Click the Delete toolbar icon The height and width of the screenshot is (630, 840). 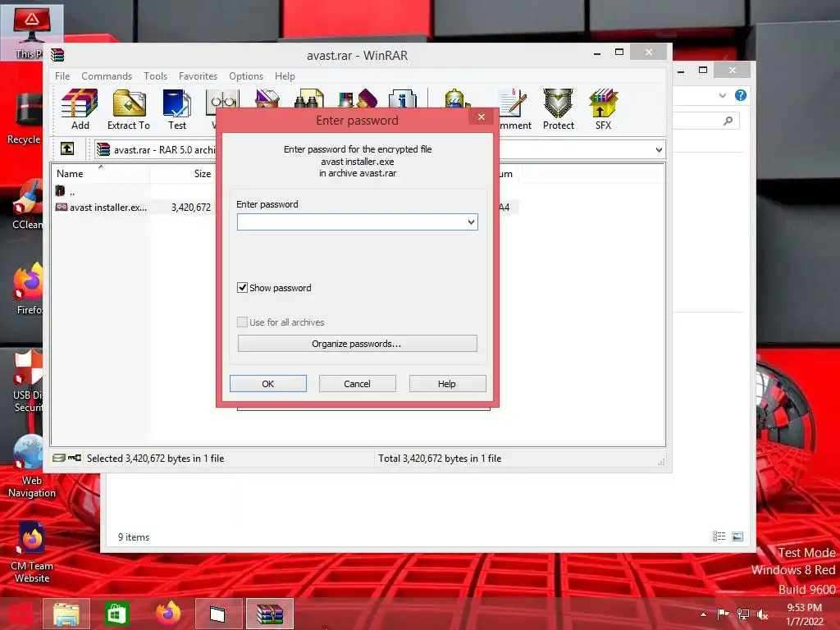pyautogui.click(x=267, y=99)
